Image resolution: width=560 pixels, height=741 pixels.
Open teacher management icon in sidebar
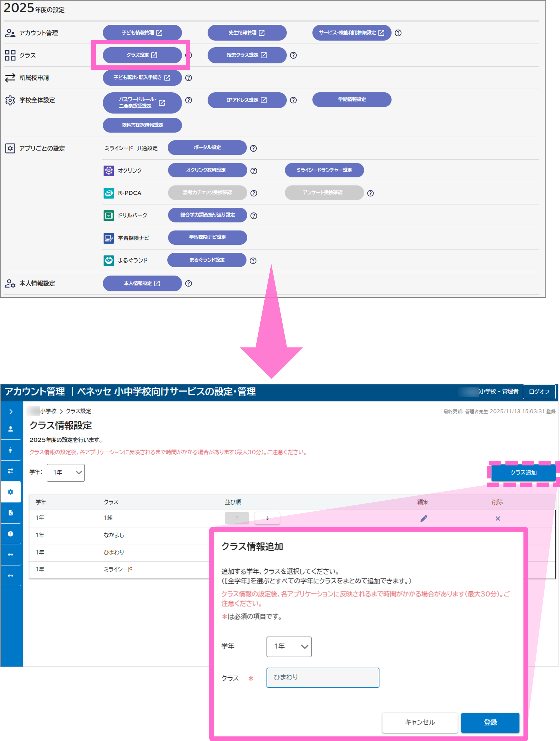(11, 429)
